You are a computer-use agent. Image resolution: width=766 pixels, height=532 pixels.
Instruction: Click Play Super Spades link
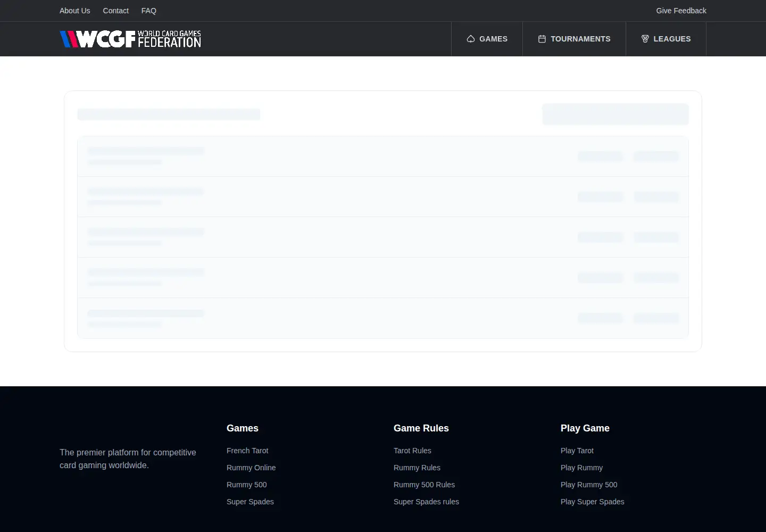(593, 502)
